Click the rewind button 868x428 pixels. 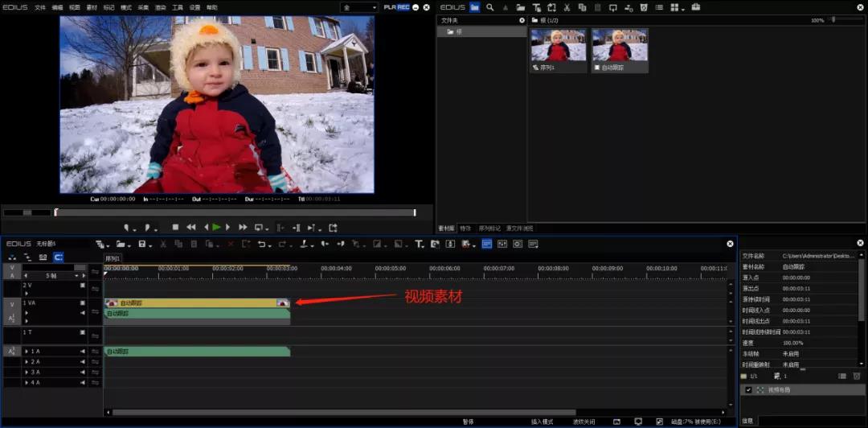coord(191,228)
